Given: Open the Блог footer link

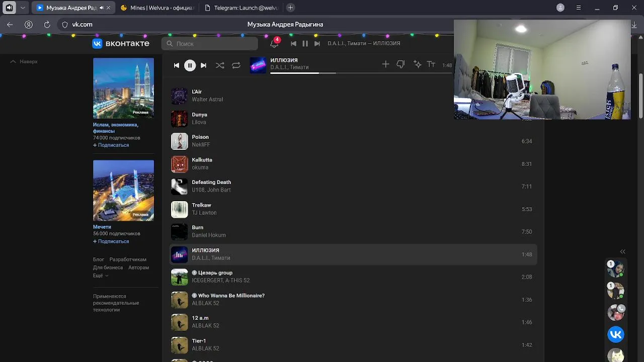Looking at the screenshot, I should (x=99, y=259).
